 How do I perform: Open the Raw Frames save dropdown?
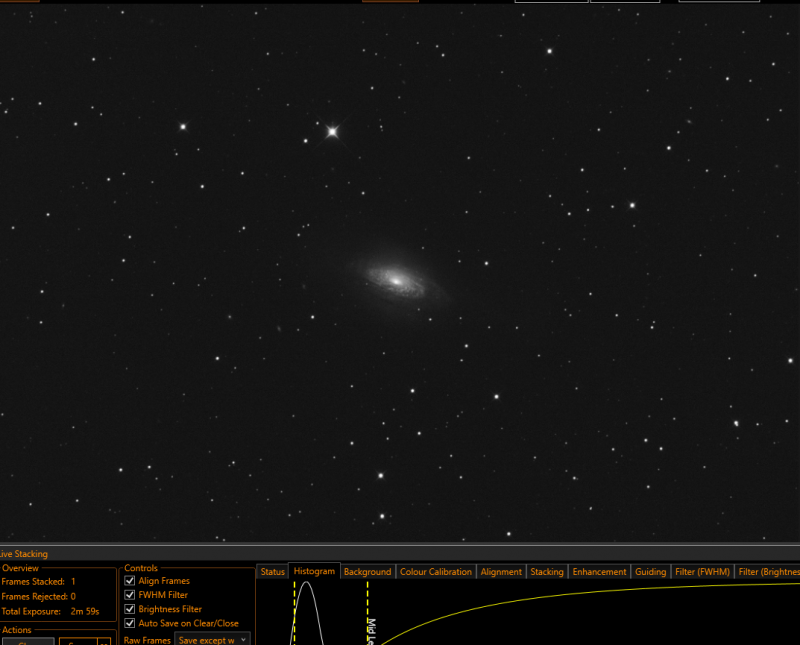click(x=212, y=640)
